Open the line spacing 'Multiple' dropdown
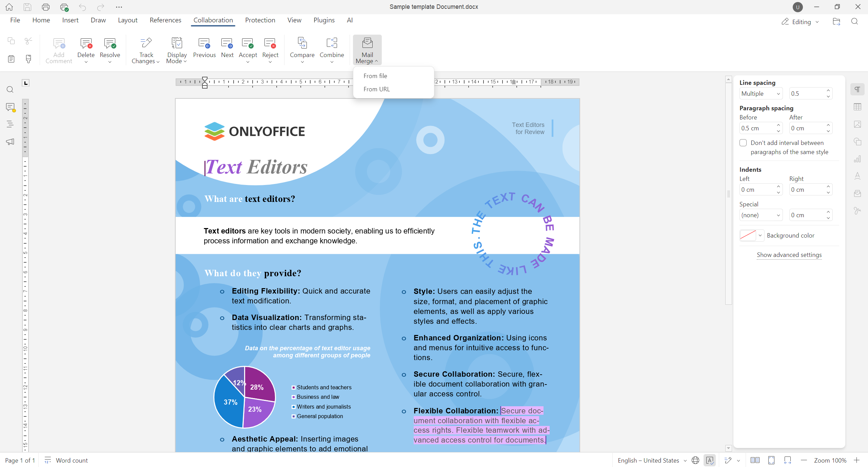The image size is (868, 467). click(761, 93)
